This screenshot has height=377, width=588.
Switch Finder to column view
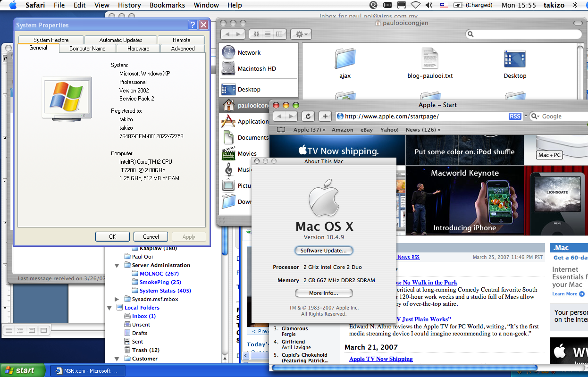(279, 34)
